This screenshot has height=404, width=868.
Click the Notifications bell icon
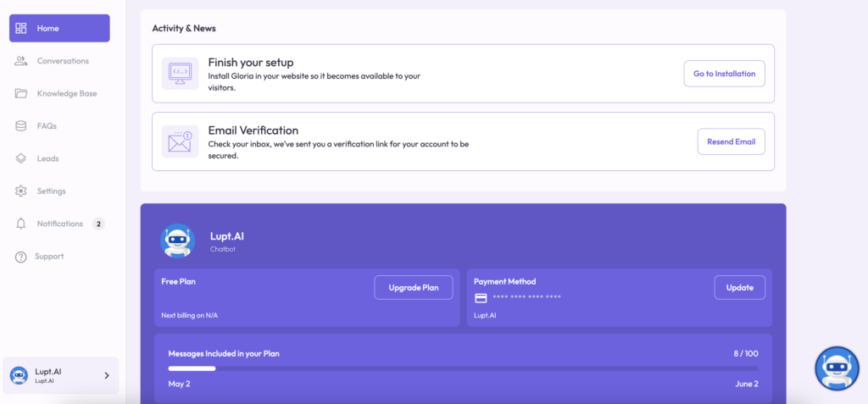pos(21,224)
